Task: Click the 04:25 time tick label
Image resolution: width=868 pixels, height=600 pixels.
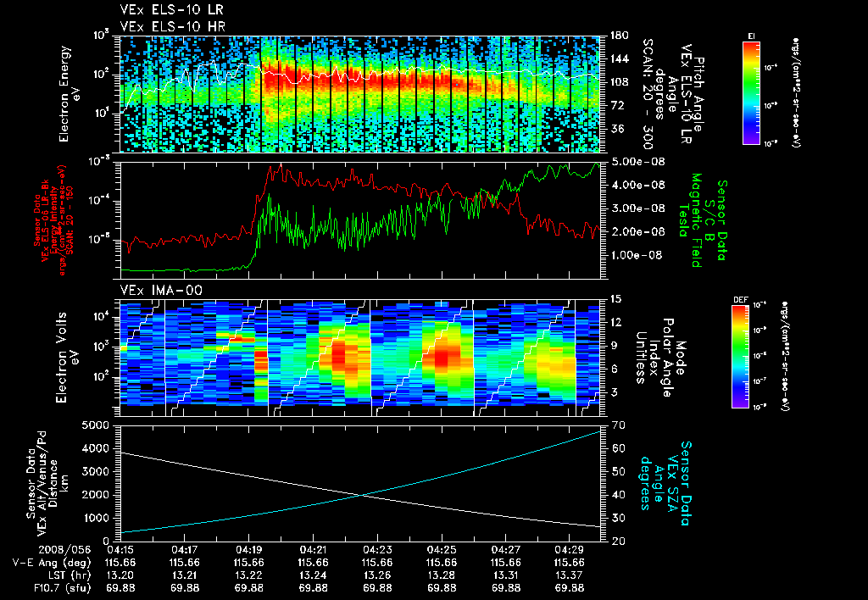Action: [442, 550]
